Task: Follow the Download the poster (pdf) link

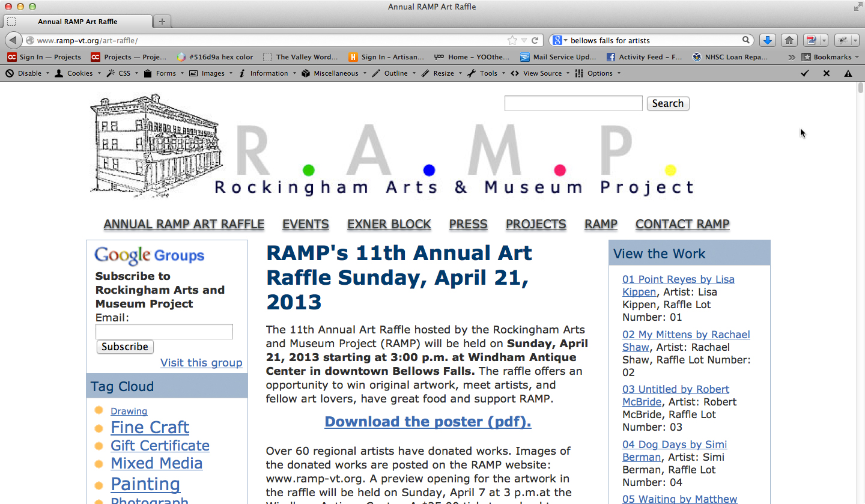Action: pyautogui.click(x=428, y=422)
